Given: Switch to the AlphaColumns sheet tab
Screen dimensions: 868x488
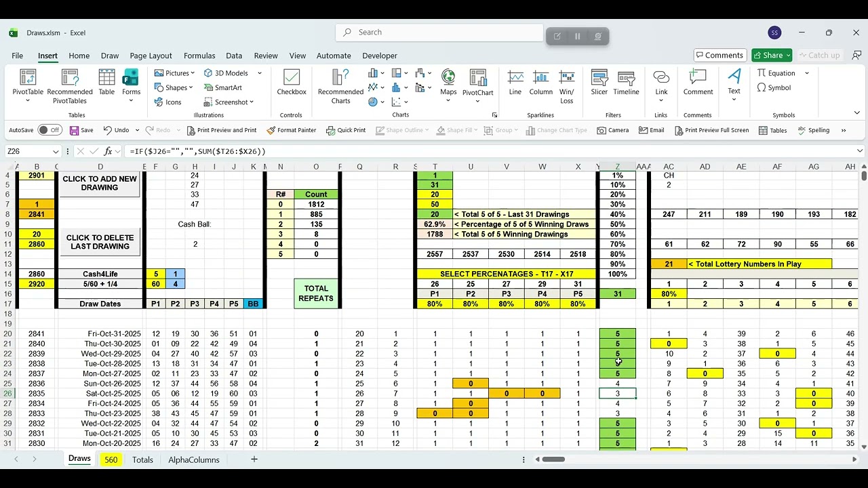Looking at the screenshot, I should tap(194, 460).
